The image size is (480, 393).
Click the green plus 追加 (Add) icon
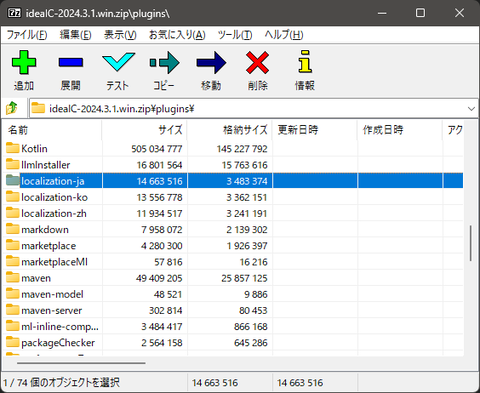click(24, 62)
